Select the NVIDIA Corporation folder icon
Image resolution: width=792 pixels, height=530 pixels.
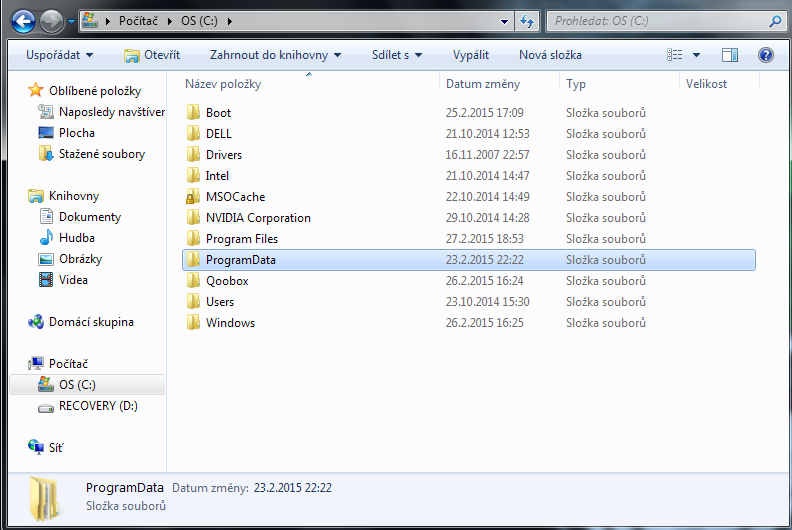point(193,218)
